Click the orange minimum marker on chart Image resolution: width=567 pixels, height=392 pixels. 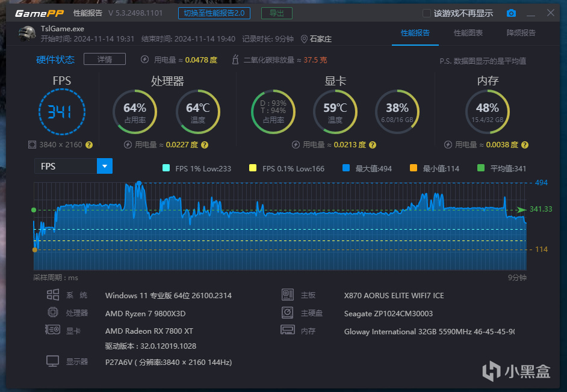click(x=35, y=250)
